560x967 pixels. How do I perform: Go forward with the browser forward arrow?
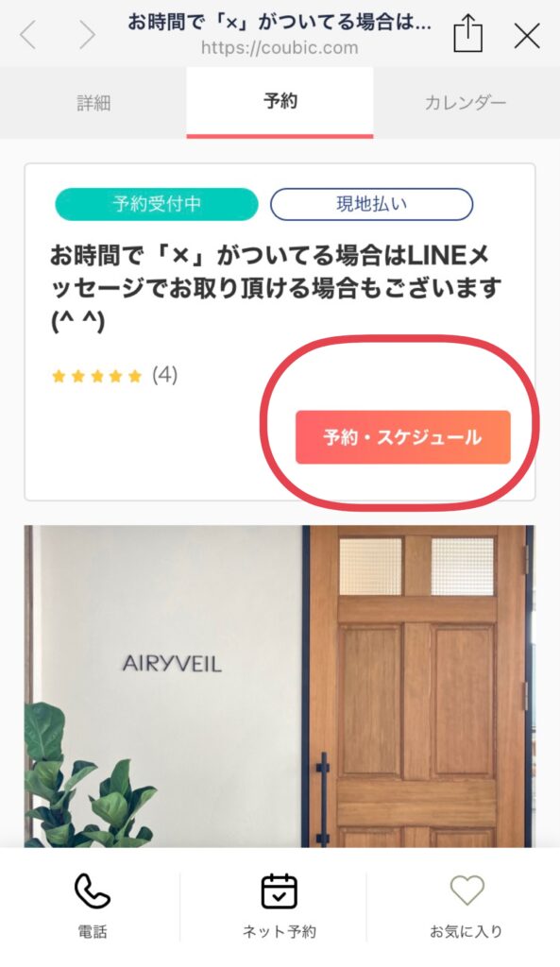[88, 35]
